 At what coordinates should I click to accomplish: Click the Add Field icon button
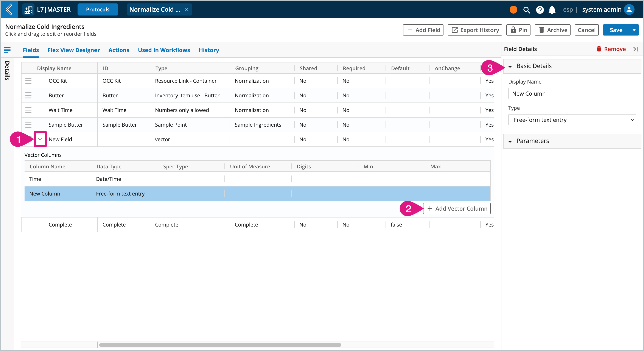point(424,30)
